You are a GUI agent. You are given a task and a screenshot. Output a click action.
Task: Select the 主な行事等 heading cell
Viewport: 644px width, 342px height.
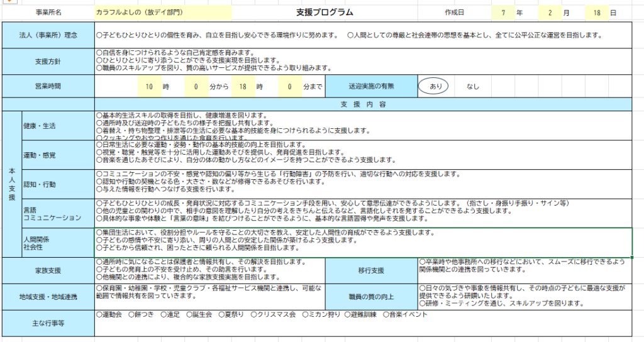coord(48,323)
